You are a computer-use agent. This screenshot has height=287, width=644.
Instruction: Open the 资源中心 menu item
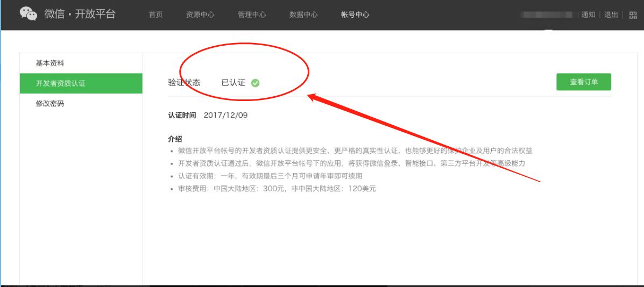[200, 15]
